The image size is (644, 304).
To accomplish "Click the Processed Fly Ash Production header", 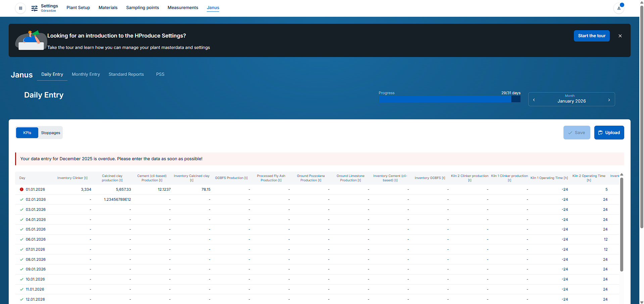I will [x=271, y=178].
